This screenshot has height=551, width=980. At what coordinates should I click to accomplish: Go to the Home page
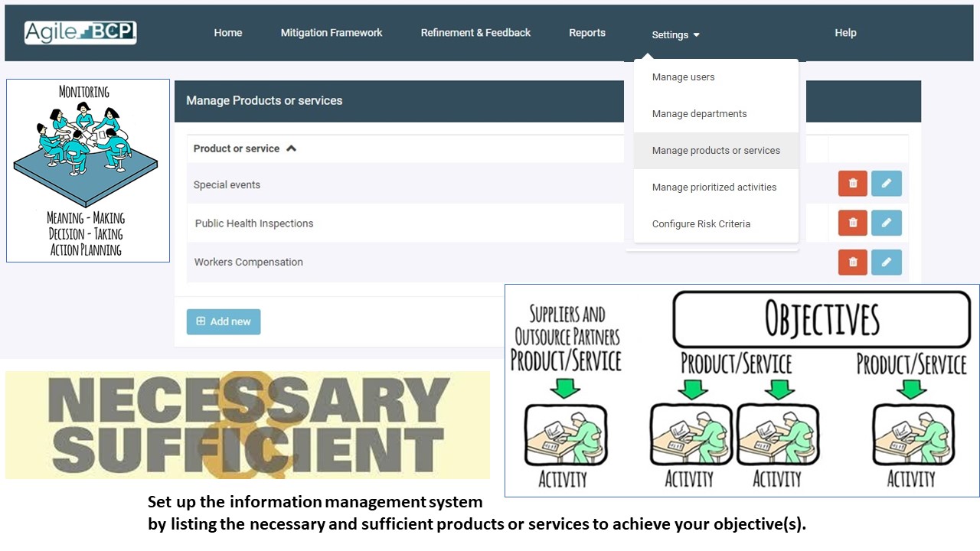pos(227,32)
